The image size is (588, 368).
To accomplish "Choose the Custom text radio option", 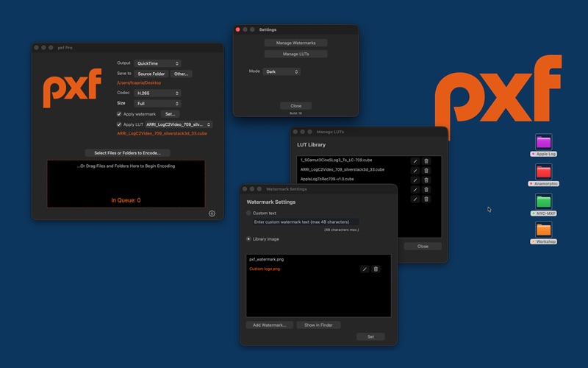I will [x=248, y=213].
